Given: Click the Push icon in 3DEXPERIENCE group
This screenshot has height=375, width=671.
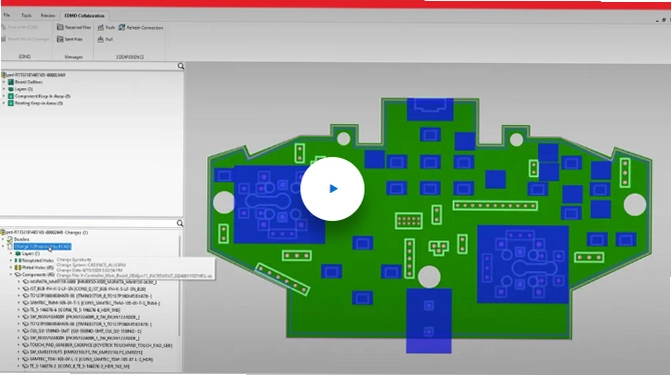Looking at the screenshot, I should pyautogui.click(x=101, y=27).
